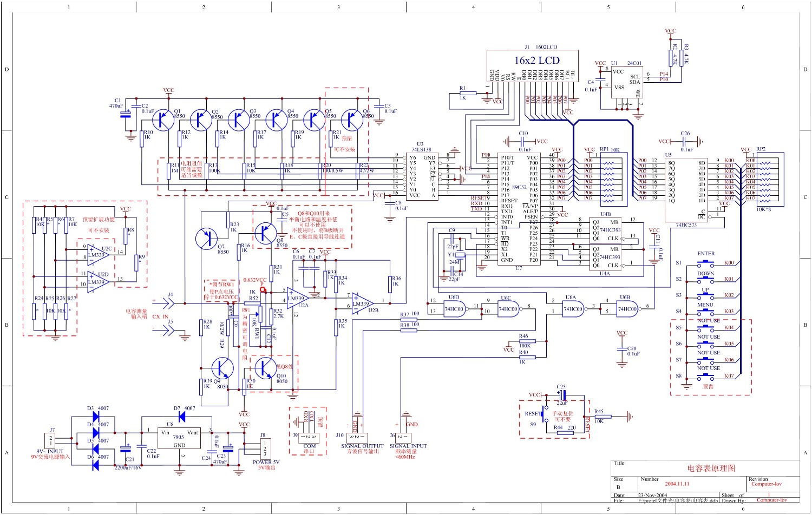Viewport: 812px width, 515px height.
Task: Click the Q7 8550 transistor symbol
Action: 206,239
